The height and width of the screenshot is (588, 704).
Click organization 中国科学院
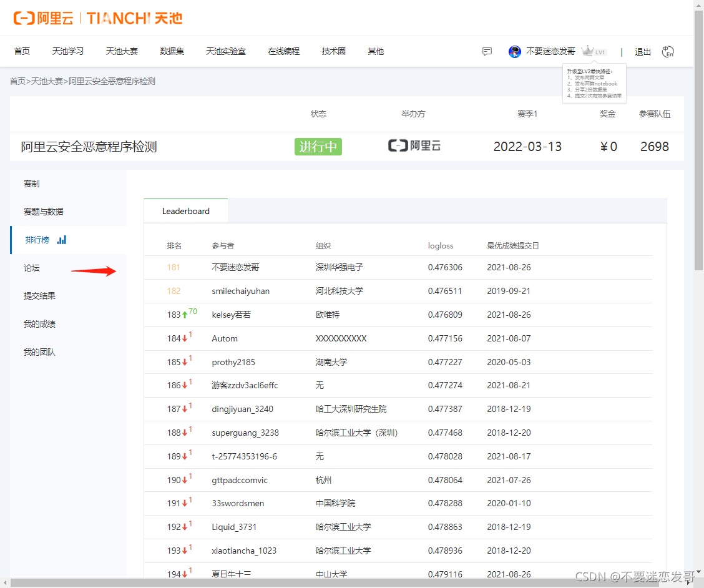click(x=335, y=504)
